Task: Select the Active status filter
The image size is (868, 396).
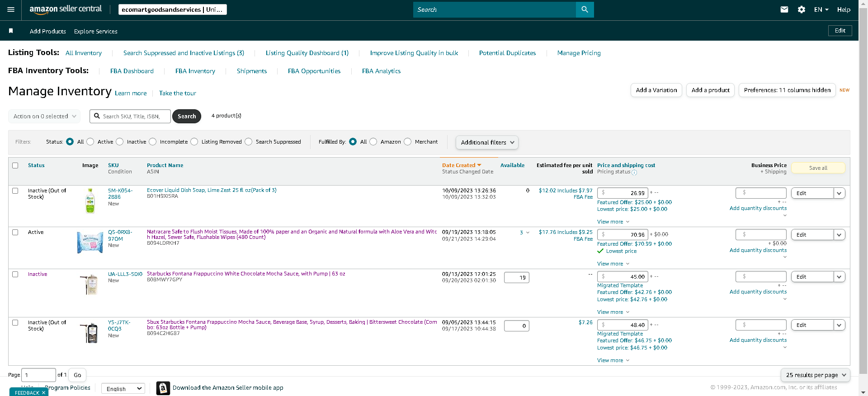Action: click(90, 142)
